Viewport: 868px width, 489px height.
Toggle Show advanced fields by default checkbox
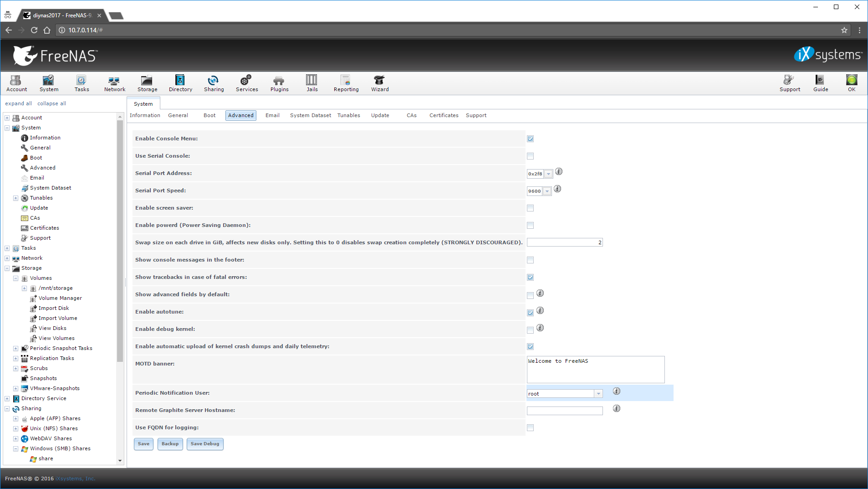[x=530, y=296]
